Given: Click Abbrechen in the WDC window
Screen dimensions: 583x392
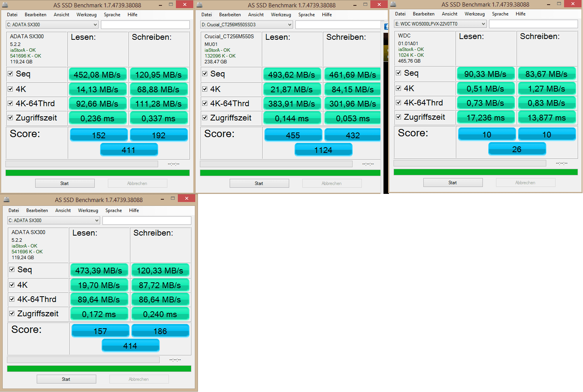Looking at the screenshot, I should (x=525, y=183).
